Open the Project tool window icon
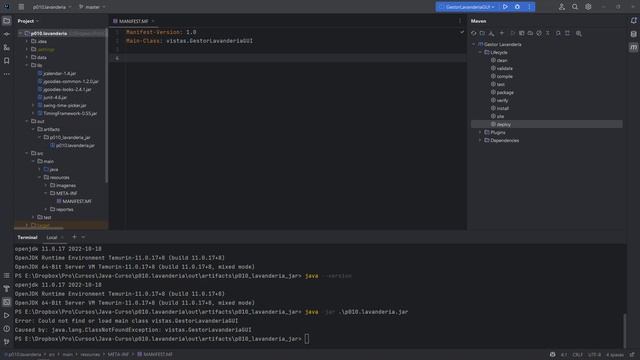 (7, 21)
